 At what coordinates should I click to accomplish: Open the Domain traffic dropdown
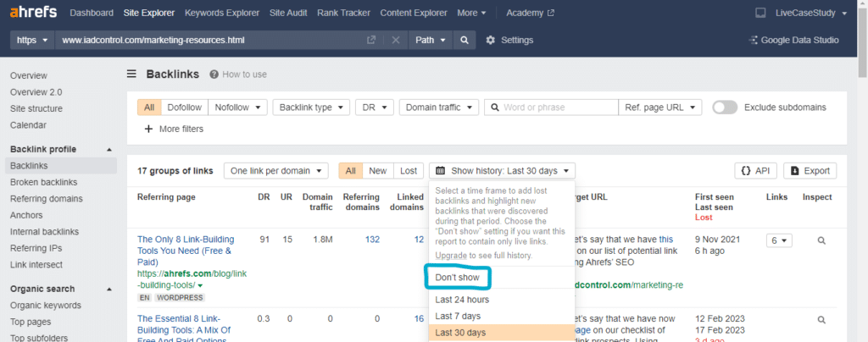click(439, 108)
